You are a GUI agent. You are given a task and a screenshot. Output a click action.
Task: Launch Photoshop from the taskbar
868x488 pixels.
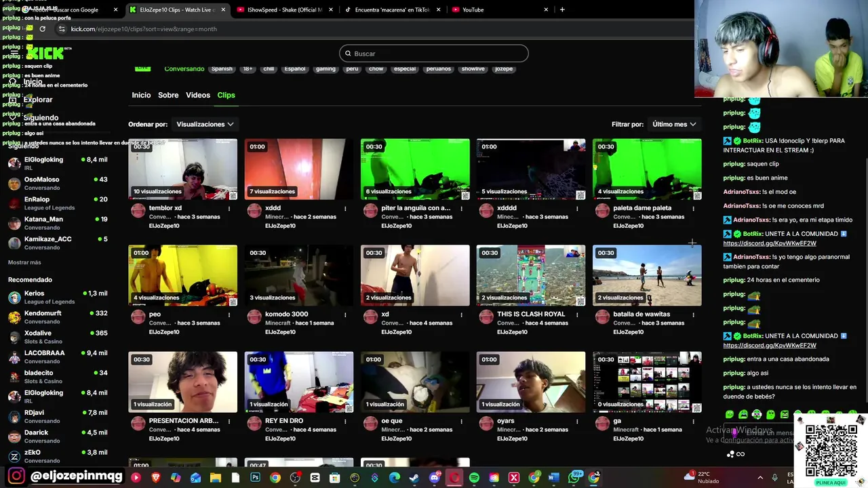[255, 478]
